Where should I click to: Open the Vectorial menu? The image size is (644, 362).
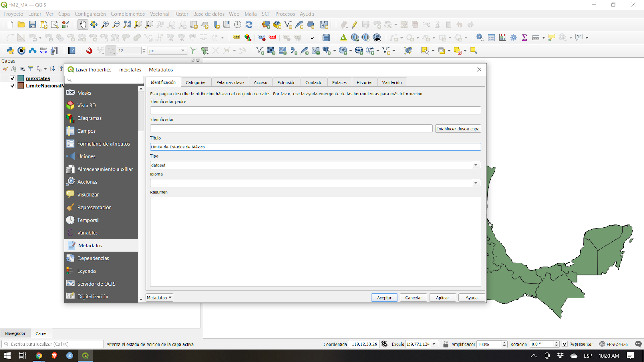point(159,14)
